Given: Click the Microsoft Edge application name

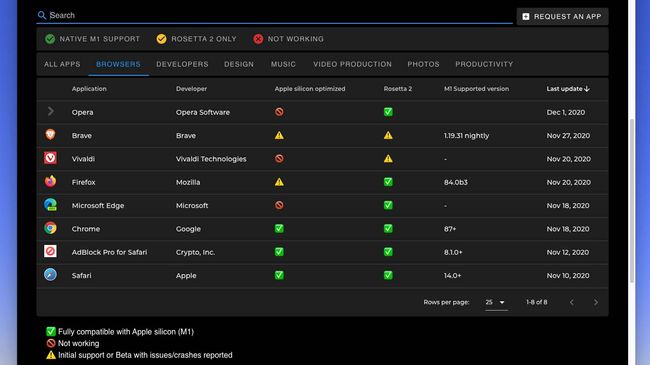Looking at the screenshot, I should (x=98, y=205).
